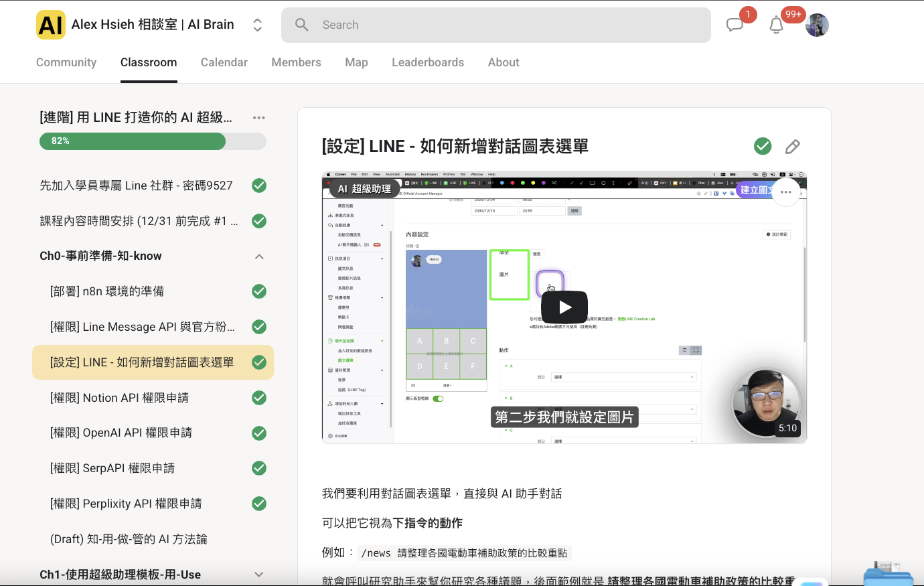Click the yellow AI community logo
The height and width of the screenshot is (586, 924).
pos(51,25)
